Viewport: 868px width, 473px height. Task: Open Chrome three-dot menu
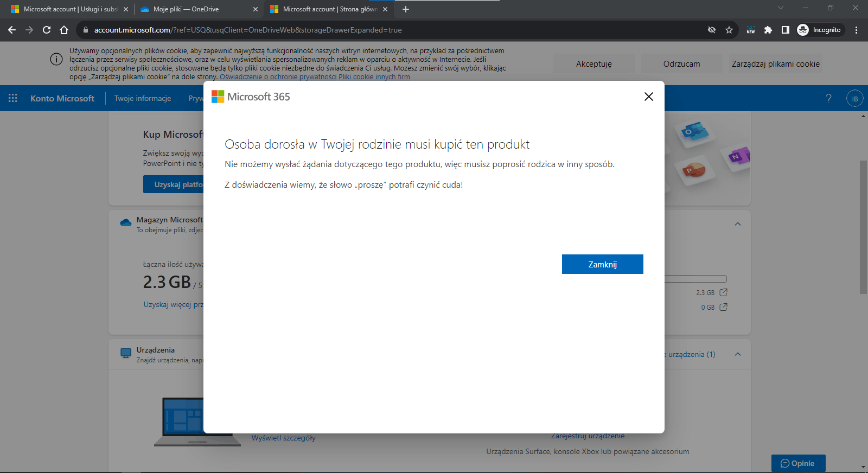[857, 30]
